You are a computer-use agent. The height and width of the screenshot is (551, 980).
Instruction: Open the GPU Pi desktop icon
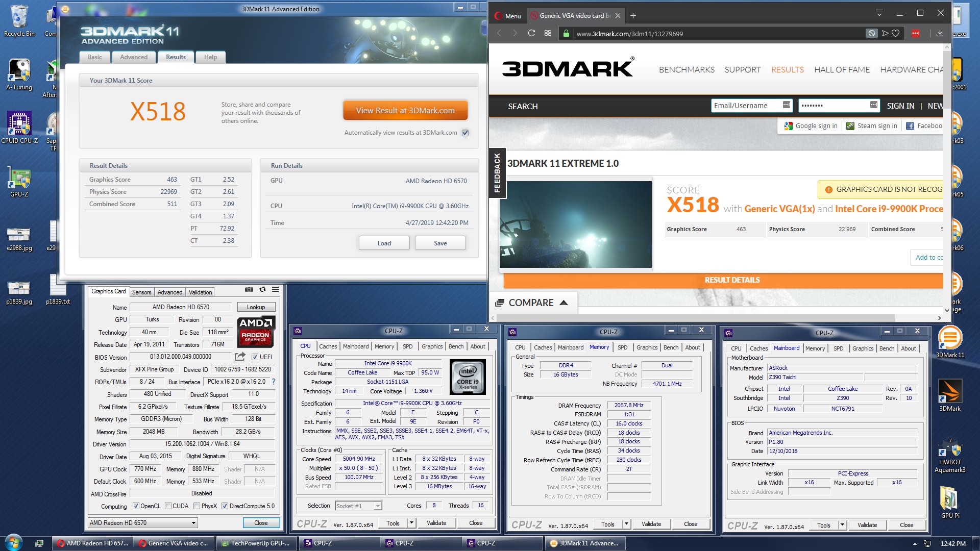tap(950, 503)
